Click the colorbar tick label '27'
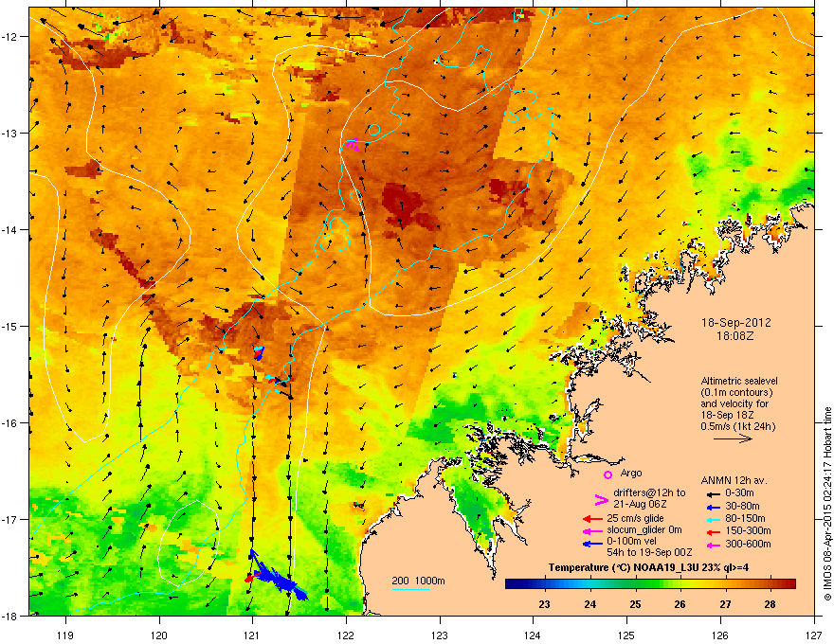This screenshot has width=834, height=644. (x=725, y=604)
